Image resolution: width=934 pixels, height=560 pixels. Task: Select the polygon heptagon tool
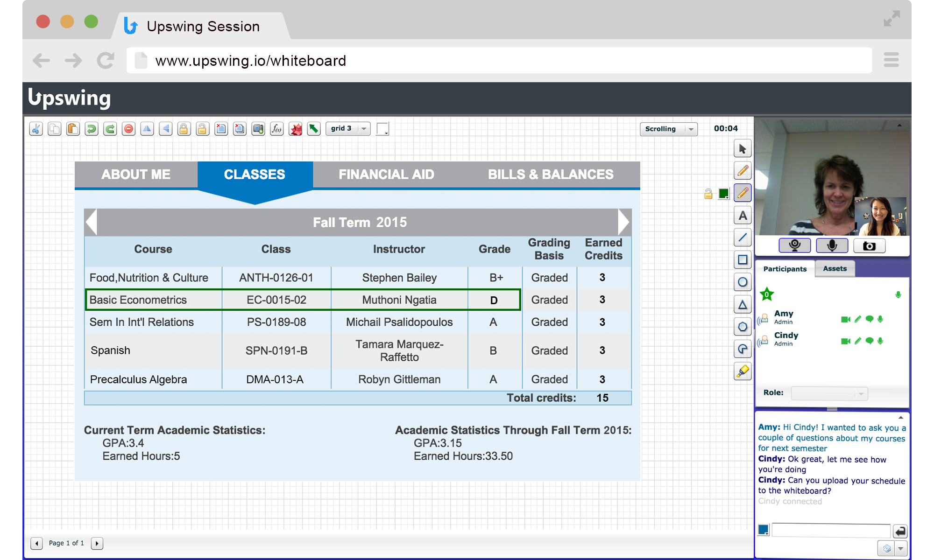pos(743,327)
